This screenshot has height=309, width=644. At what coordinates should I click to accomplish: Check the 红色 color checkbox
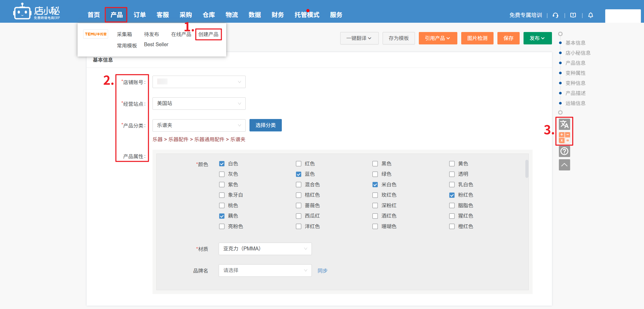click(299, 164)
